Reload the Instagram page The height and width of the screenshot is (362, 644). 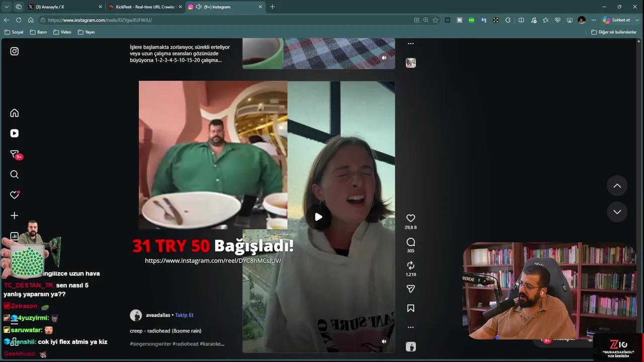click(x=19, y=20)
